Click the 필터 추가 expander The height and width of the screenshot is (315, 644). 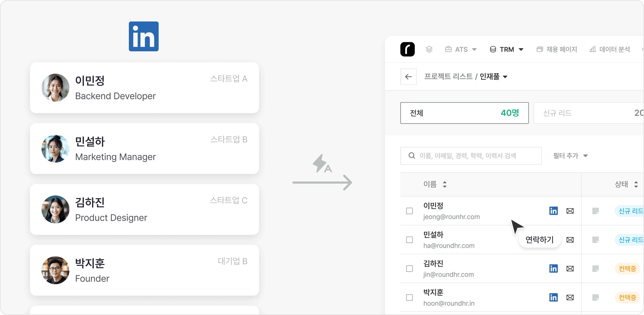(x=571, y=156)
